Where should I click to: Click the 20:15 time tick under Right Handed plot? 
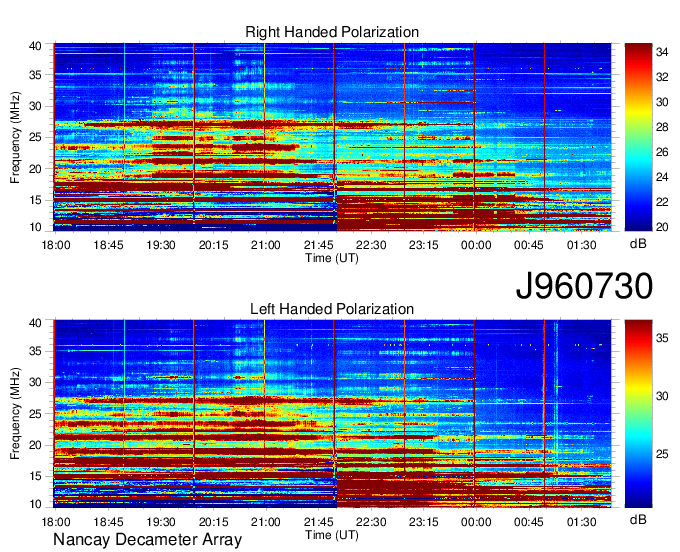(x=213, y=245)
